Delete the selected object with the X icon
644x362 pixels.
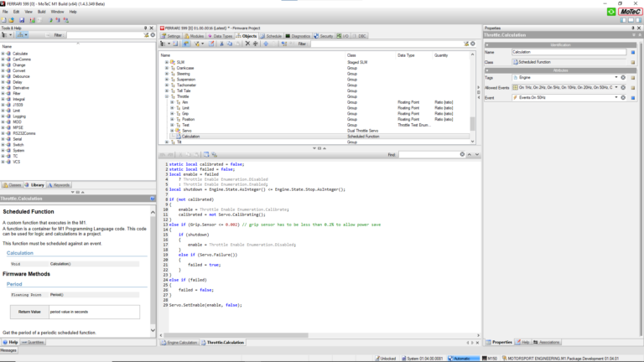coord(247,44)
